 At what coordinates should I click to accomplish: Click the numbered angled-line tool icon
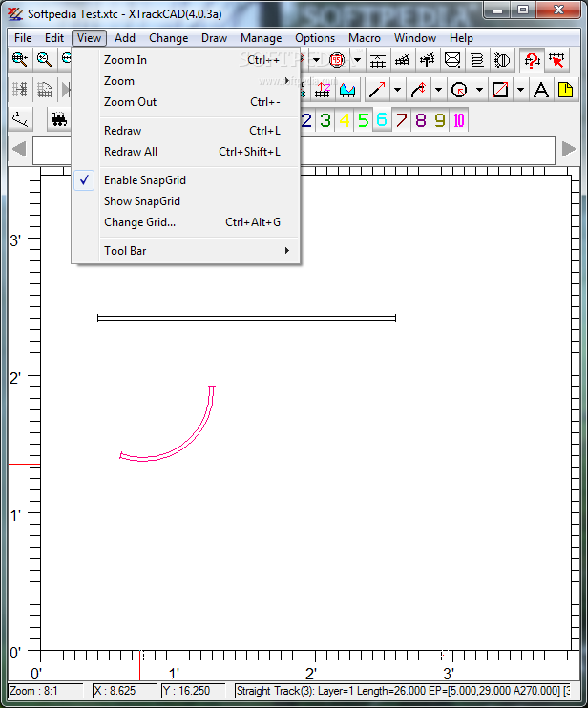tap(20, 119)
